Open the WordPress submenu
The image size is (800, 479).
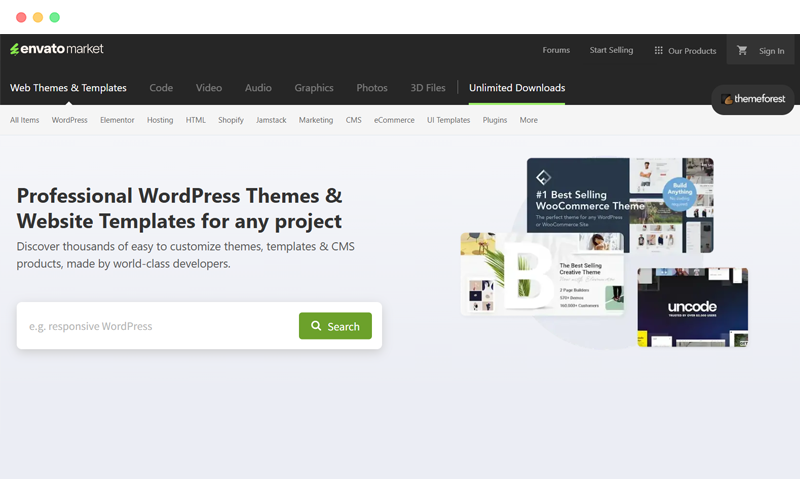tap(69, 120)
